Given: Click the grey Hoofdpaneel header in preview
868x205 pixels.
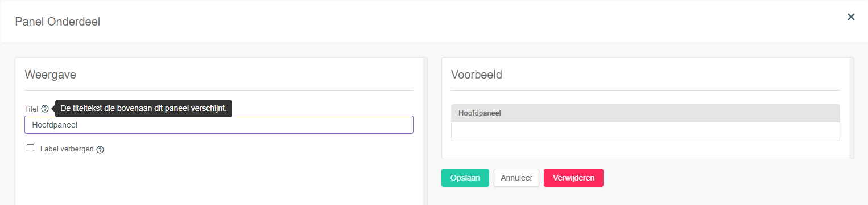Looking at the screenshot, I should [x=645, y=113].
